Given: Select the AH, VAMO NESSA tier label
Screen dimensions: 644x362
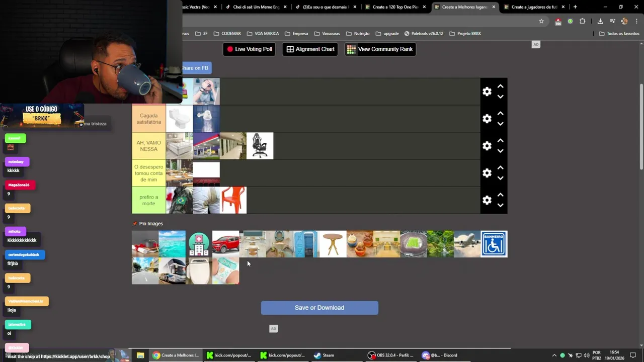Looking at the screenshot, I should coord(149,146).
